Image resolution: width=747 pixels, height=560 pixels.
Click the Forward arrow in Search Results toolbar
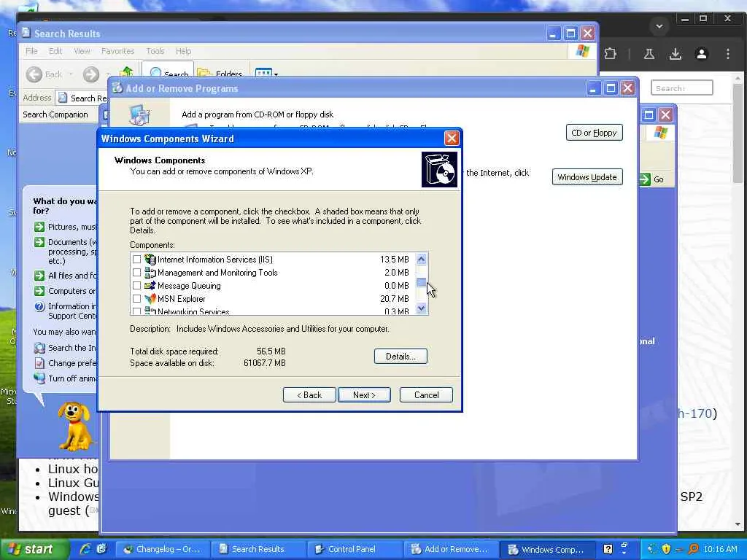(91, 74)
